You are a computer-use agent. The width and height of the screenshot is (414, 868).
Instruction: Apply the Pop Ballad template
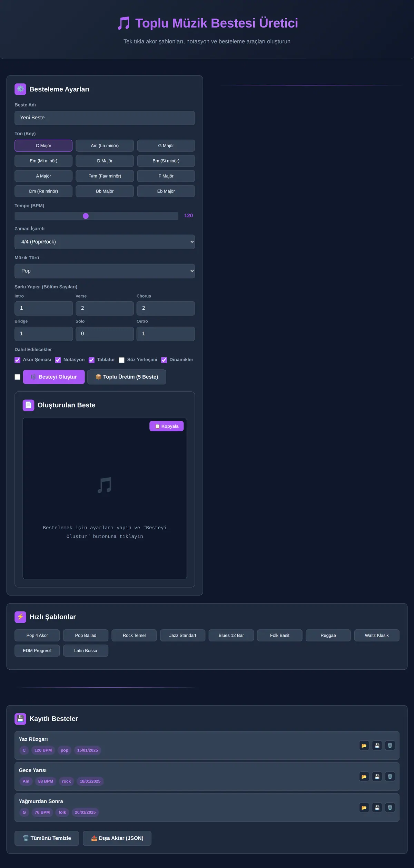pos(86,635)
